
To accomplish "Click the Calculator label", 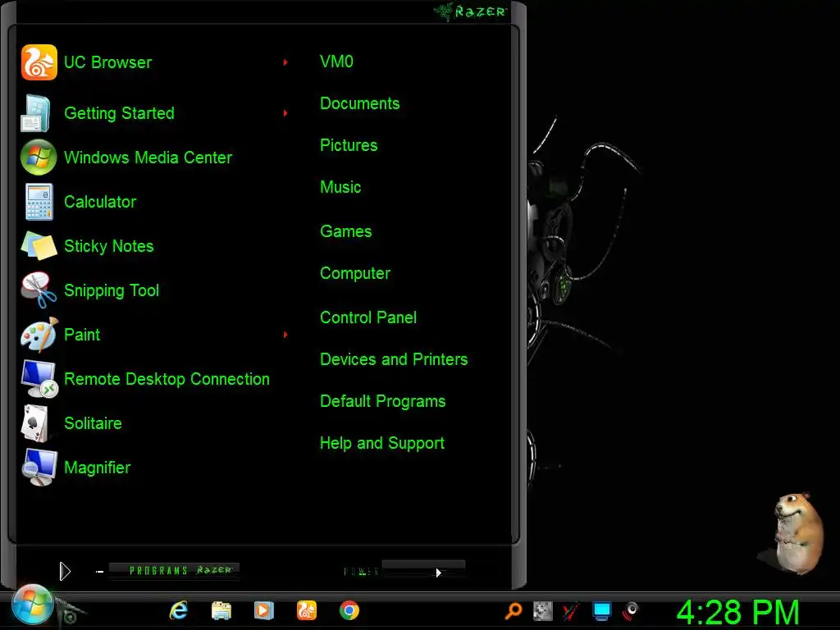I will pyautogui.click(x=99, y=202).
